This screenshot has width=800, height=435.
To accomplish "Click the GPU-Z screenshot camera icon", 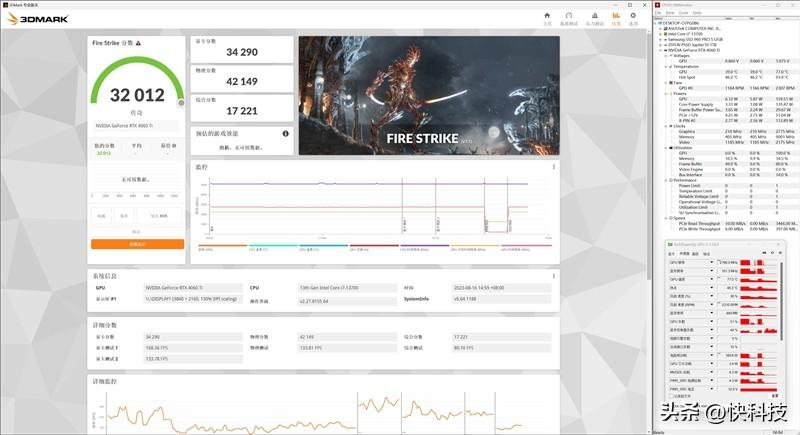I will click(764, 253).
